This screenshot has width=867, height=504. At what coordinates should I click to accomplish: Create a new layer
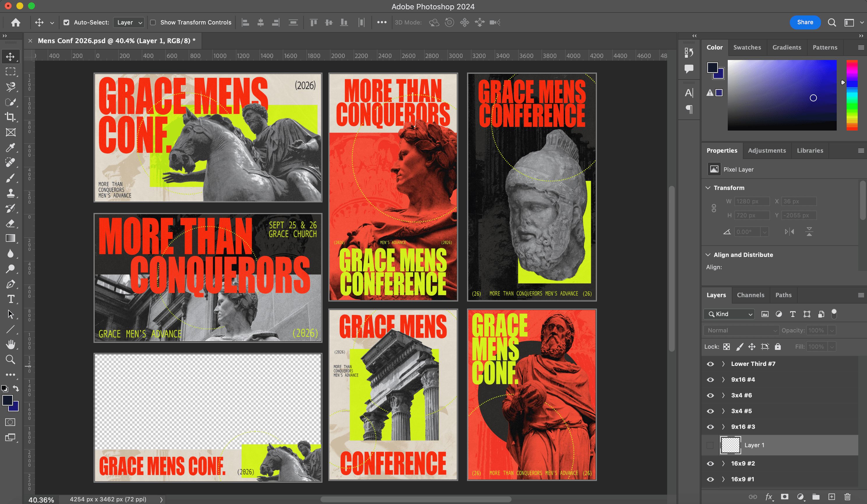[831, 497]
